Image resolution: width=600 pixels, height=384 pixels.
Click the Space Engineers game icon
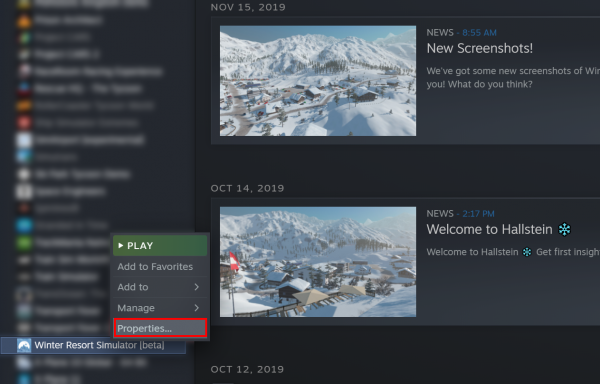[24, 191]
